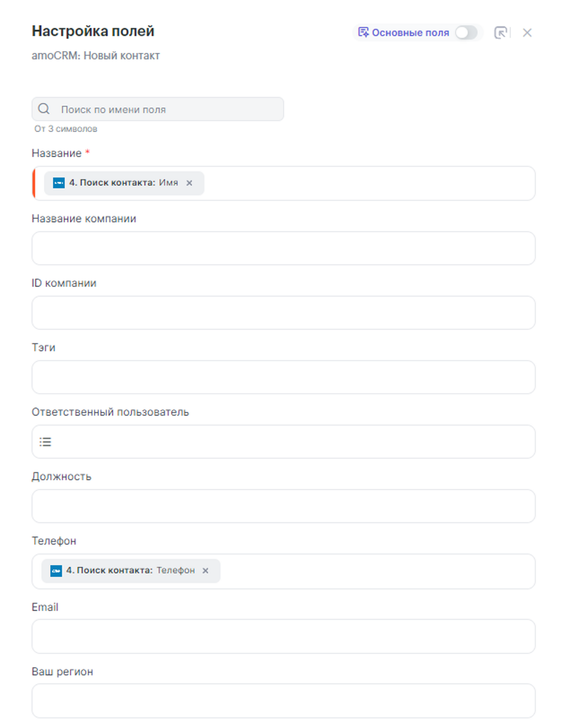Click the amoCRM icon in Название tag
Image resolution: width=566 pixels, height=728 pixels.
(59, 183)
